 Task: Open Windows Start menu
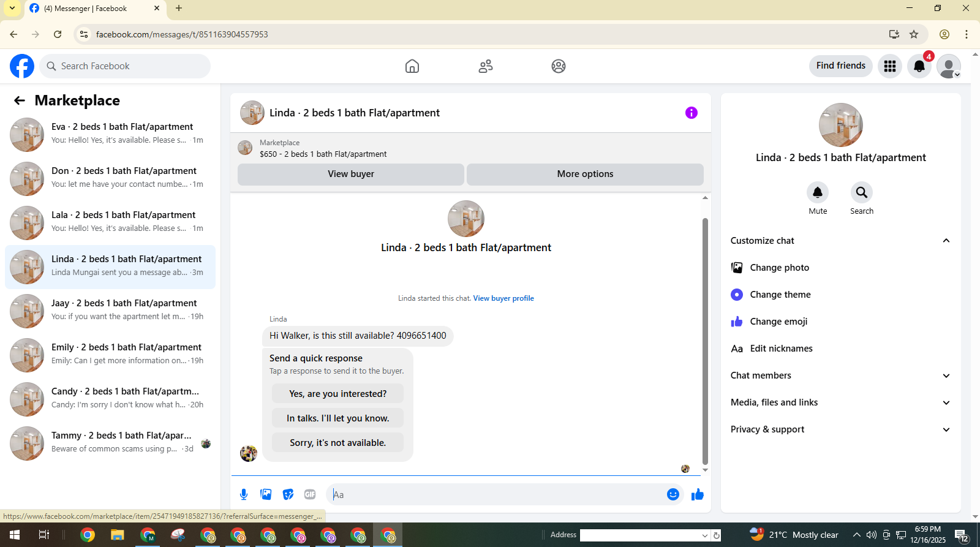coord(15,535)
